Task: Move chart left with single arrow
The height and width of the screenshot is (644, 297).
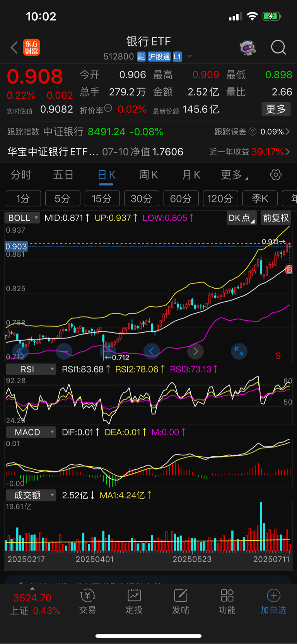Action: pyautogui.click(x=152, y=351)
